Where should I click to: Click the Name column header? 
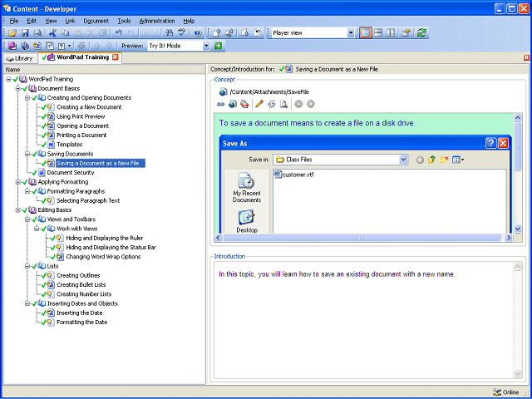(105, 70)
